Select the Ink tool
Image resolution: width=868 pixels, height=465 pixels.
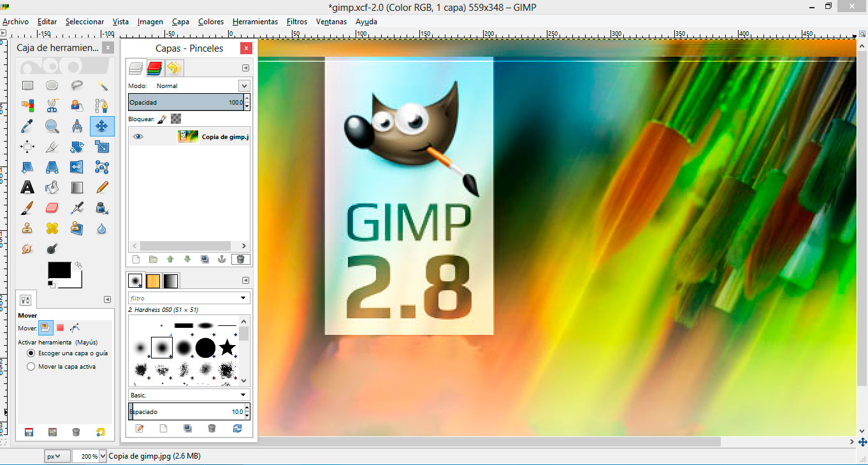pos(102,208)
